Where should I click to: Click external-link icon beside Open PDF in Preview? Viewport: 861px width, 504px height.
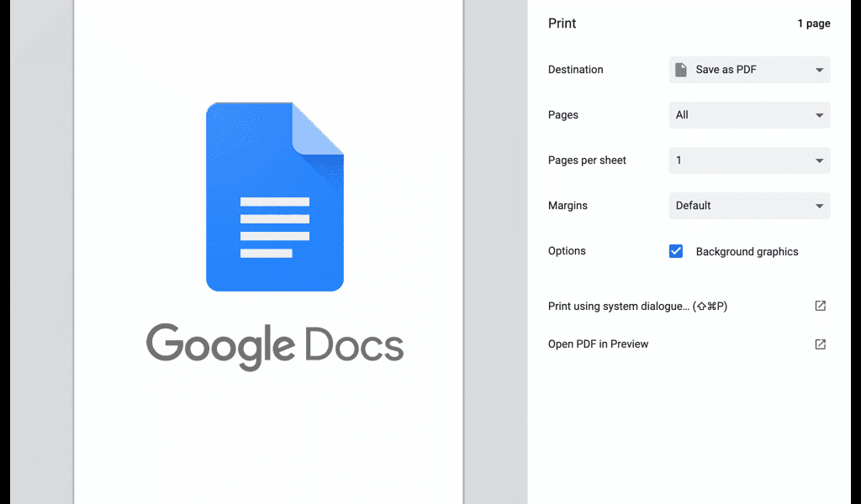(x=821, y=344)
